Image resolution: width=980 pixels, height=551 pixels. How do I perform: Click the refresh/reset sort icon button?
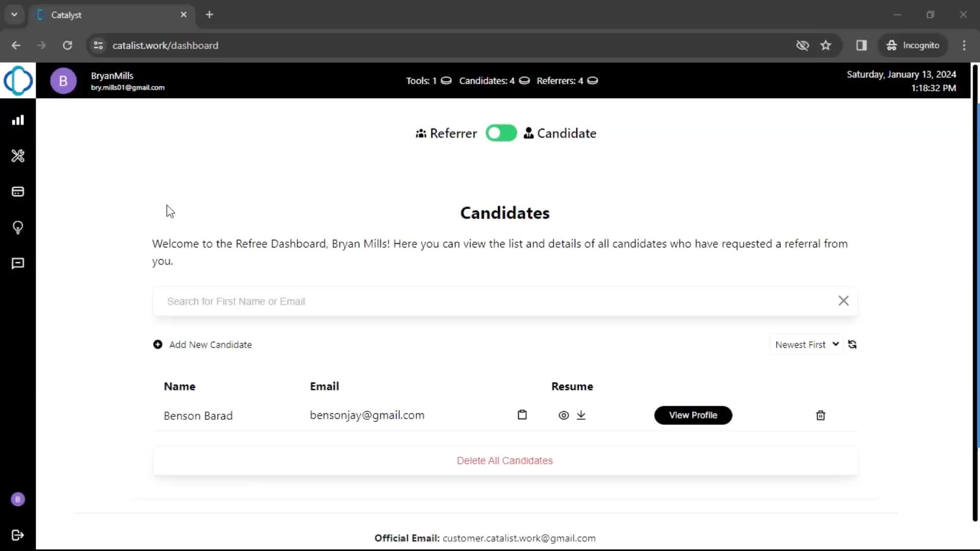click(851, 344)
